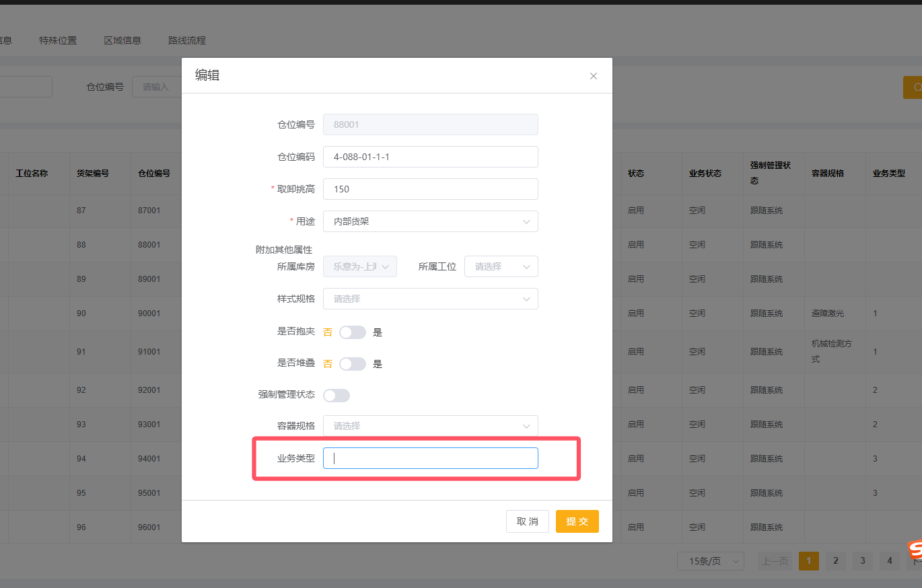This screenshot has height=588, width=922.
Task: Click into the 业务类型 input field
Action: [x=431, y=458]
